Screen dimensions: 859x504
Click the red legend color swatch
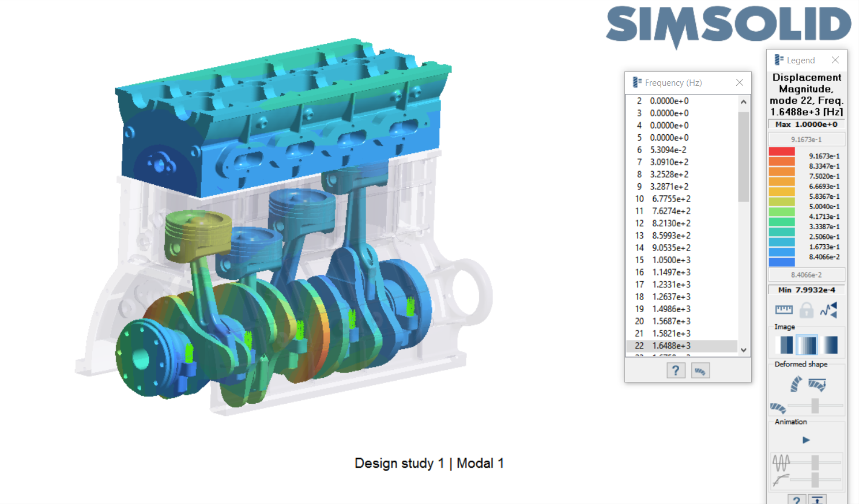[782, 151]
